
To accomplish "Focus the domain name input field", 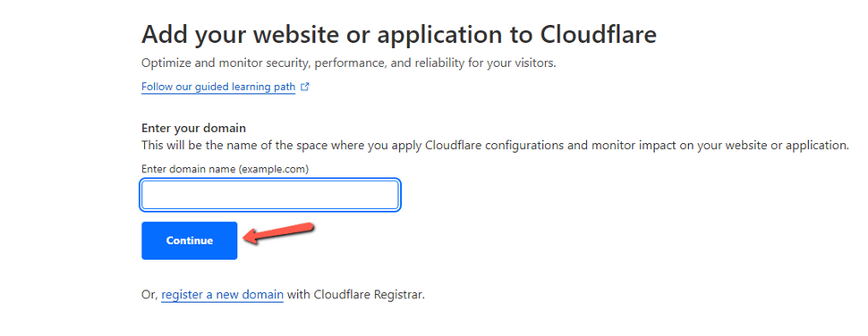I will (x=269, y=195).
